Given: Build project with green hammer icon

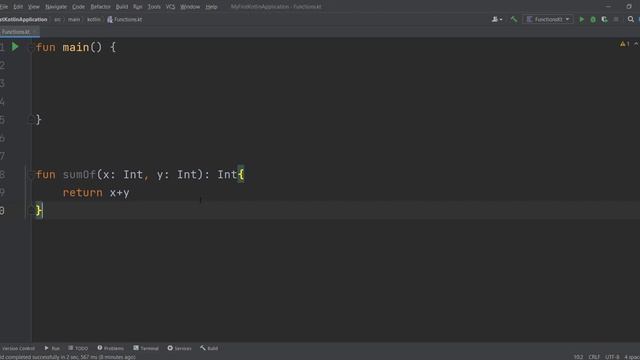Looking at the screenshot, I should coord(514,19).
